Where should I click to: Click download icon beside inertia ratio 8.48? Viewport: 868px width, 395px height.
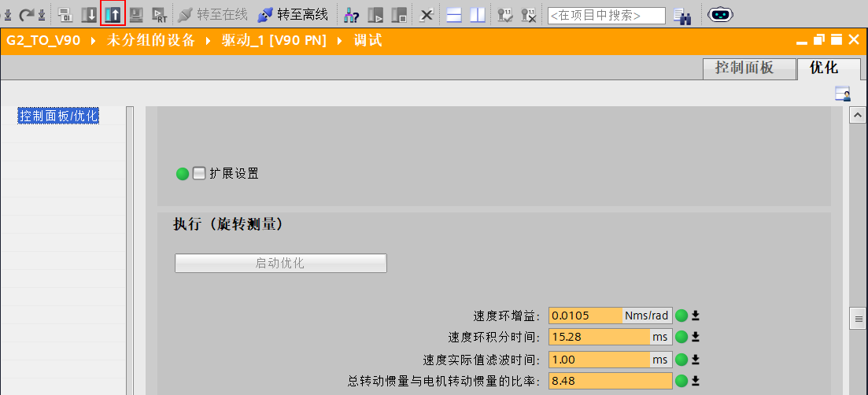[696, 381]
